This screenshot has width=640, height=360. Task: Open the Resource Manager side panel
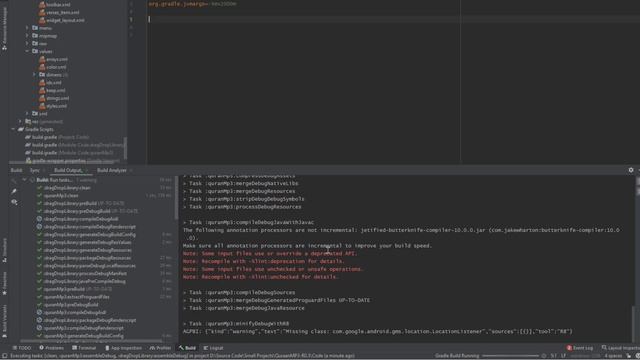coord(4,29)
